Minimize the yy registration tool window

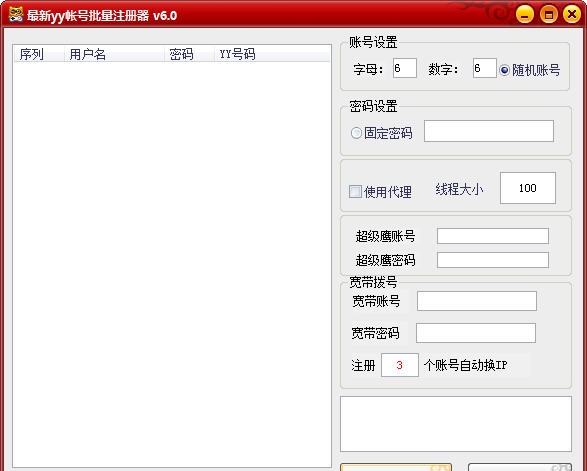click(525, 15)
